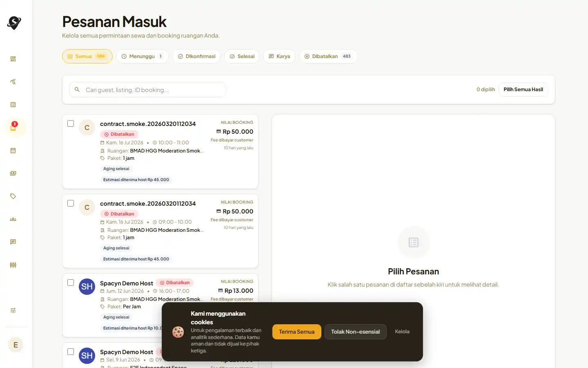
Task: Open the price tag icon in sidebar
Action: 13,196
